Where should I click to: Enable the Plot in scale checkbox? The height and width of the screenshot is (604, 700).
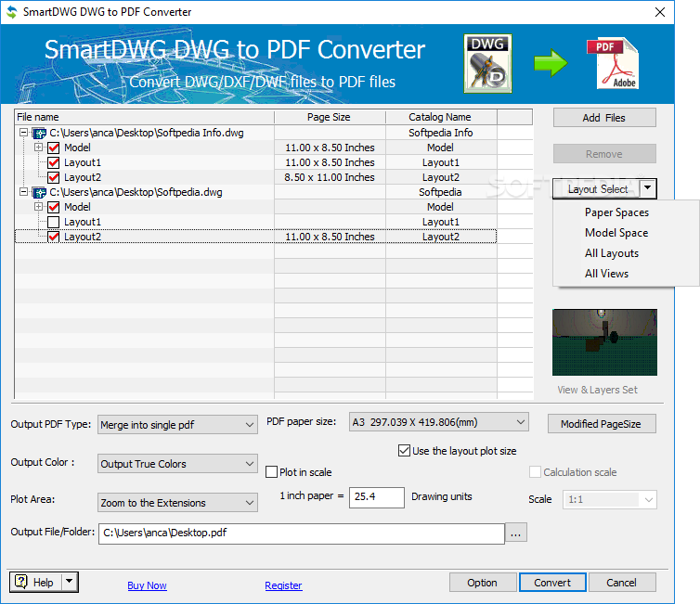point(271,472)
